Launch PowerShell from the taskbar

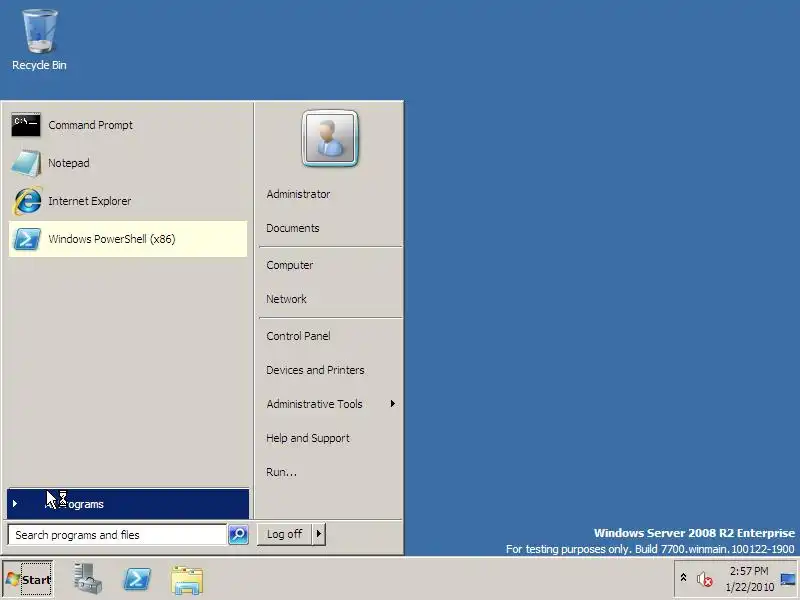137,579
